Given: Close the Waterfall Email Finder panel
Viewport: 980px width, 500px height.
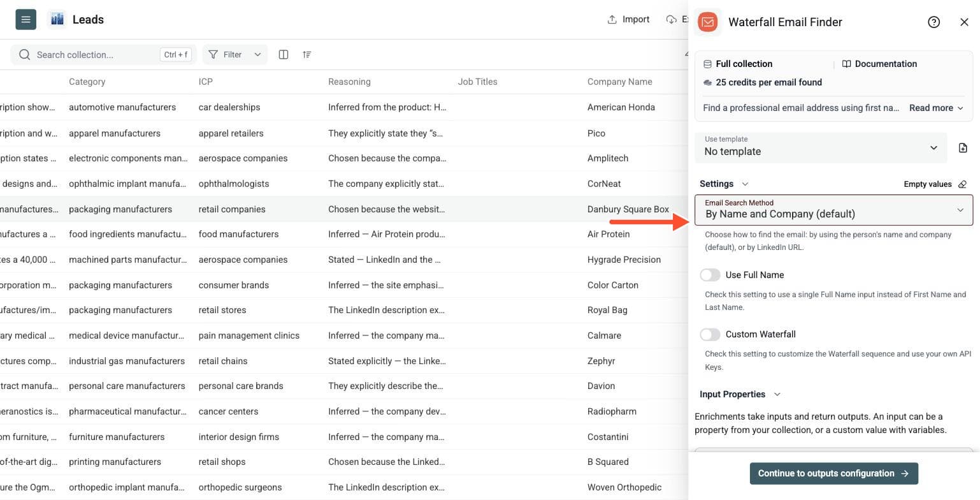Looking at the screenshot, I should (x=964, y=22).
